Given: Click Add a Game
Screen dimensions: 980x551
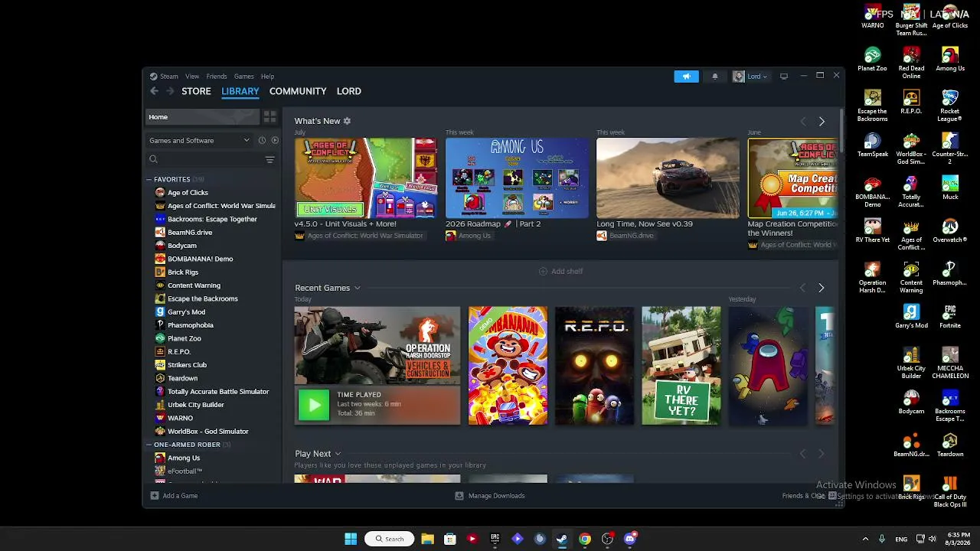Looking at the screenshot, I should click(x=174, y=496).
